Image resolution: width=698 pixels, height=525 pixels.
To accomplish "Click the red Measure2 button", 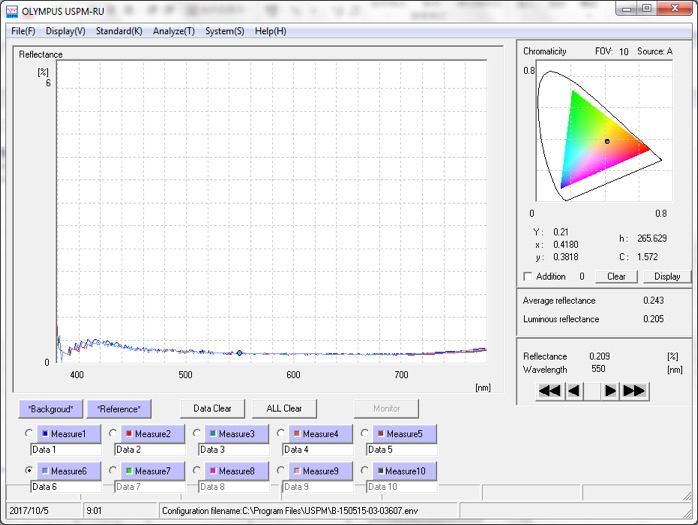I will (x=154, y=434).
